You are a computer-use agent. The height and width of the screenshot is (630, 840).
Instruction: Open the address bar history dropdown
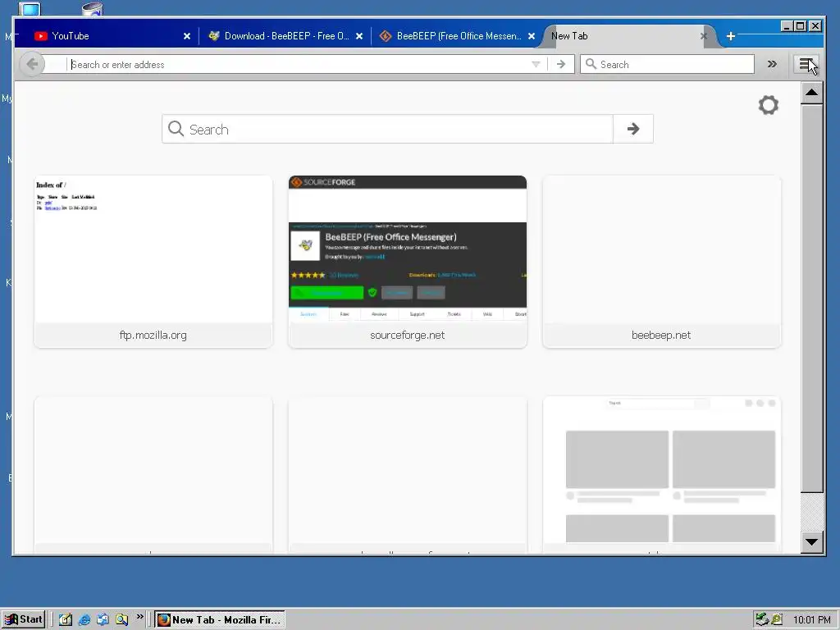pyautogui.click(x=536, y=64)
